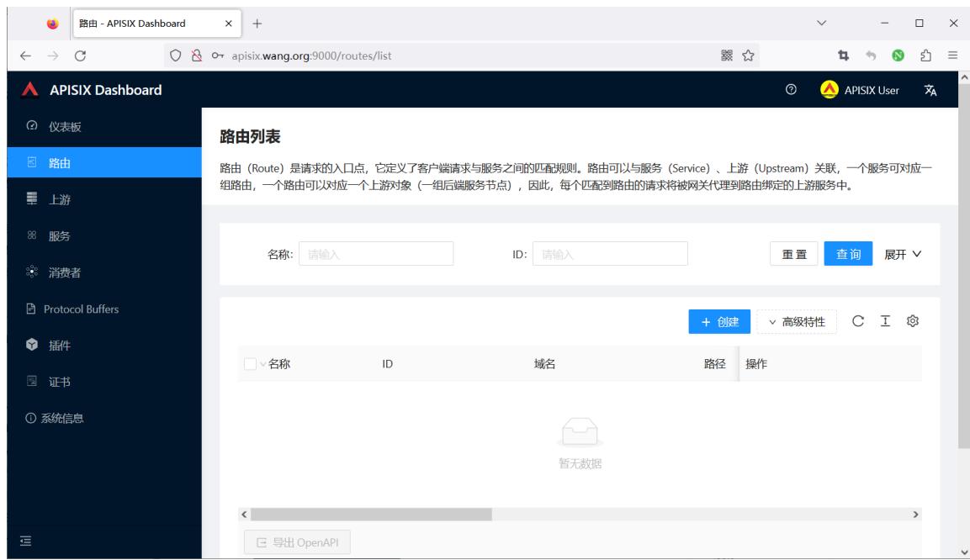The height and width of the screenshot is (560, 970).
Task: Open language switcher icon in header
Action: click(x=930, y=90)
